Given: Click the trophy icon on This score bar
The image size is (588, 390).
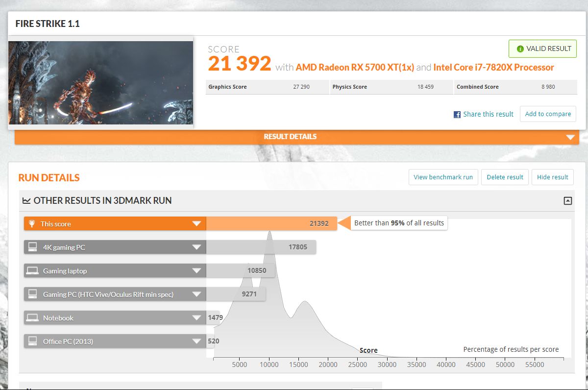Looking at the screenshot, I should click(32, 224).
